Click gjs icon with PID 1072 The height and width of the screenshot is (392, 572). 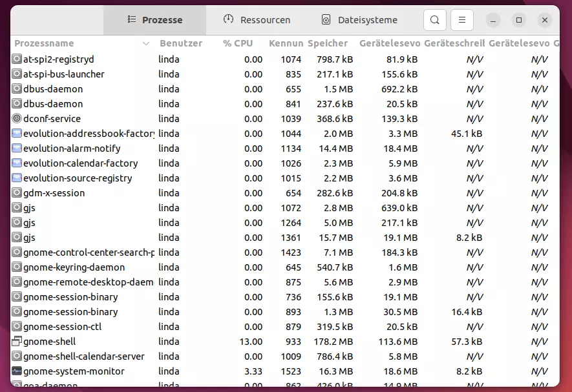tap(17, 208)
